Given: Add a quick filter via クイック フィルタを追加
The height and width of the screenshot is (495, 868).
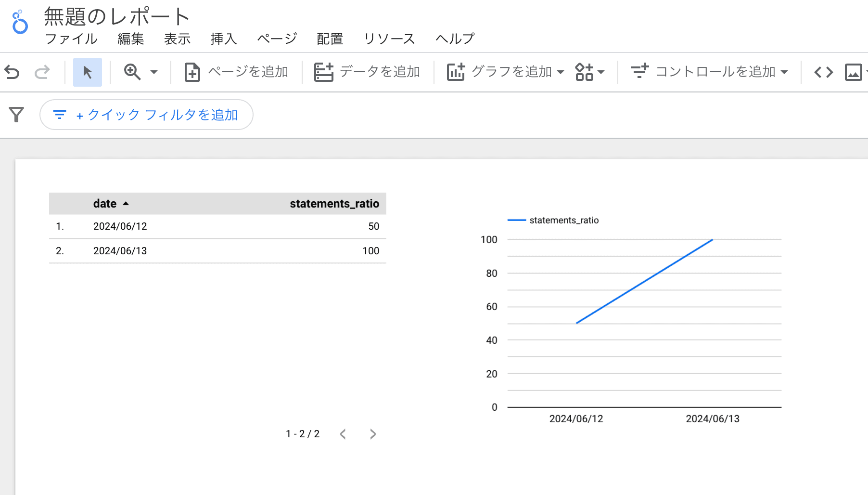Looking at the screenshot, I should click(146, 115).
